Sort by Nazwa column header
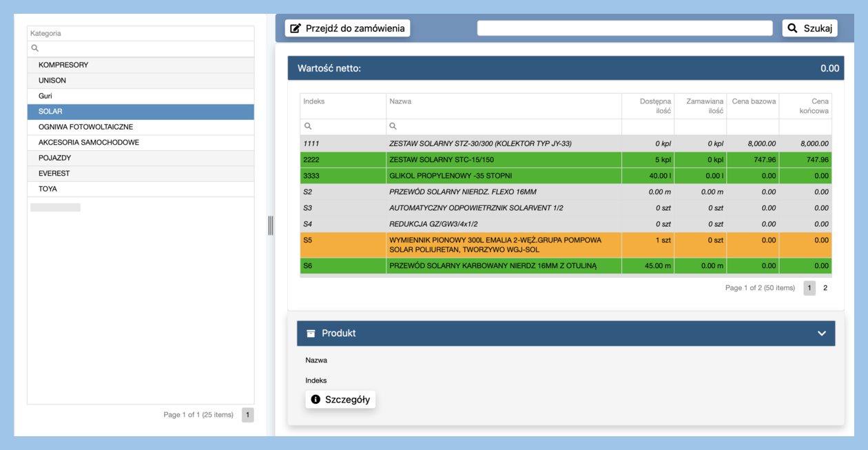Image resolution: width=868 pixels, height=450 pixels. (x=400, y=101)
